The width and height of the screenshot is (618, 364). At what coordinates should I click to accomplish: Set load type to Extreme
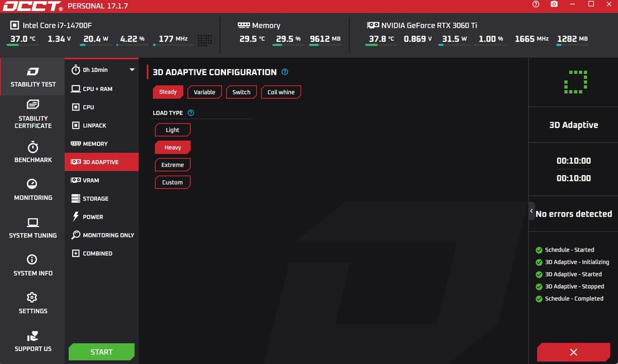[173, 165]
